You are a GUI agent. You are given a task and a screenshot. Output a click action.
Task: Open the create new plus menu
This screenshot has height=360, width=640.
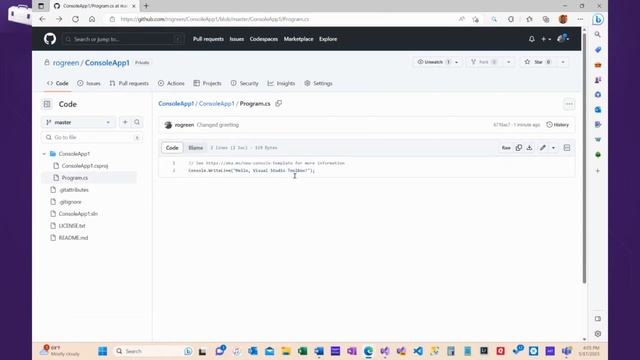point(546,39)
